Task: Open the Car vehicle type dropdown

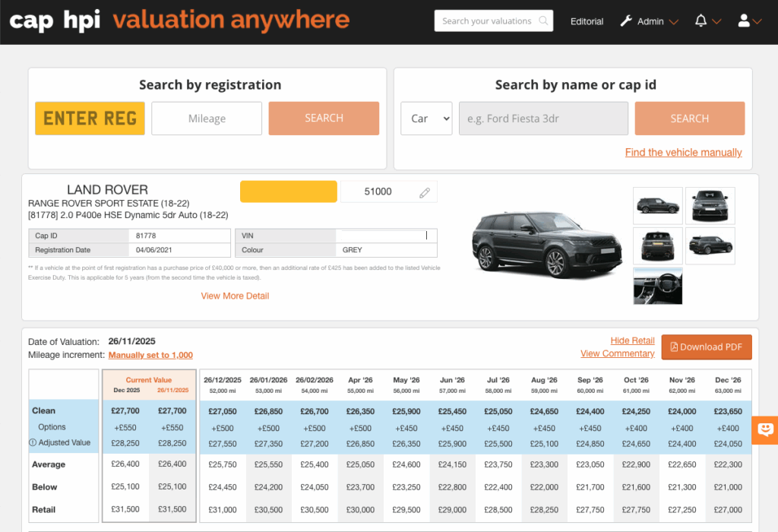Action: click(x=426, y=118)
